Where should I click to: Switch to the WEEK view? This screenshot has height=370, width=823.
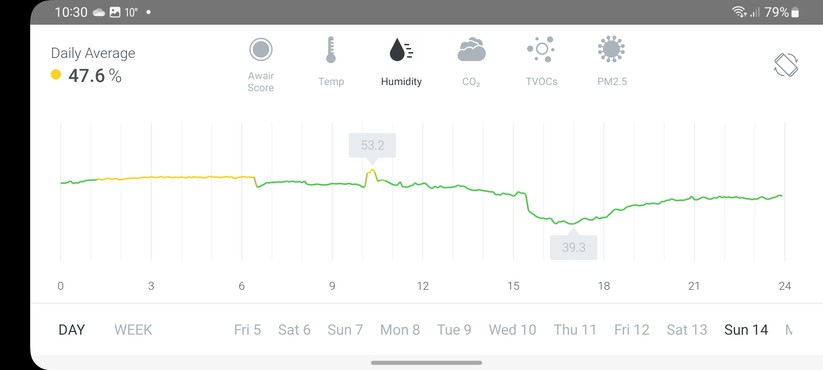[133, 330]
